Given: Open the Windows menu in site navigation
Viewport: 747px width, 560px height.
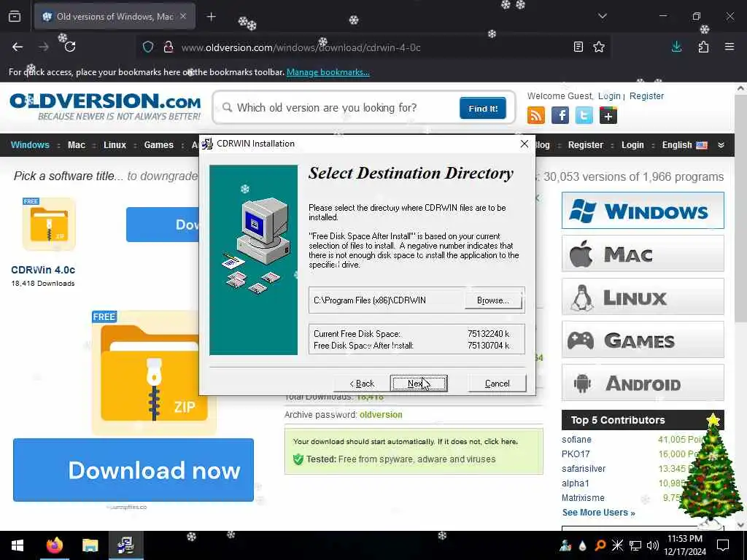Looking at the screenshot, I should tap(30, 145).
